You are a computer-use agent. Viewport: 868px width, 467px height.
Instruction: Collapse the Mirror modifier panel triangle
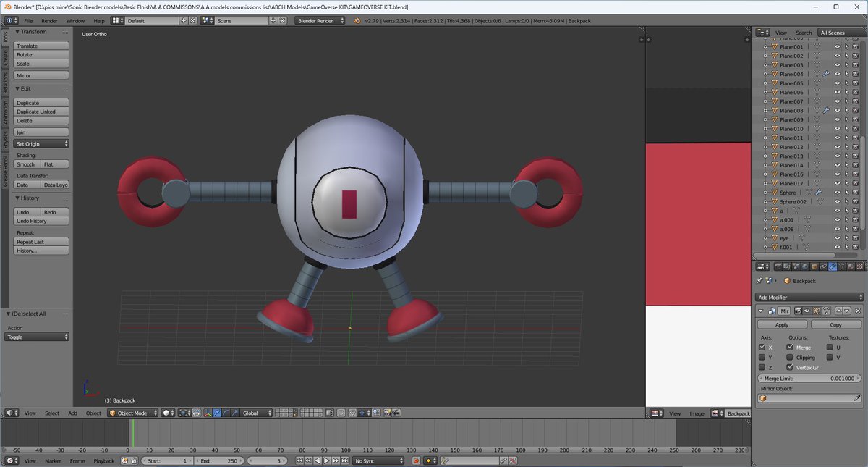760,311
